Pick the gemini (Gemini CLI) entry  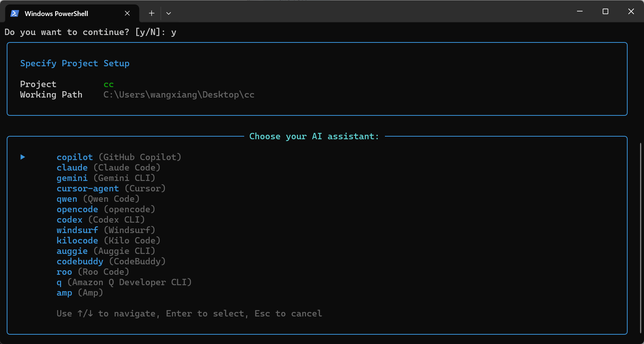point(106,178)
